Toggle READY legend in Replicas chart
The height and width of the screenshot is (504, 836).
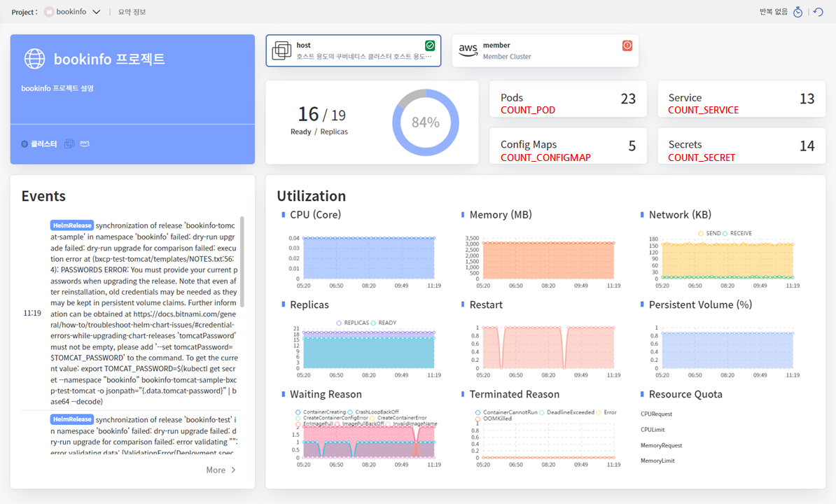point(384,323)
